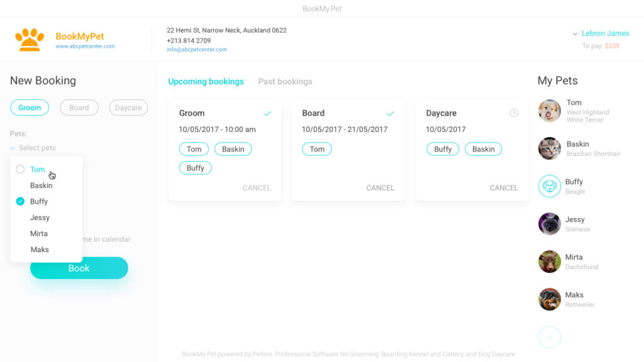Cancel the Daycare booking
644x362 pixels.
[x=504, y=187]
